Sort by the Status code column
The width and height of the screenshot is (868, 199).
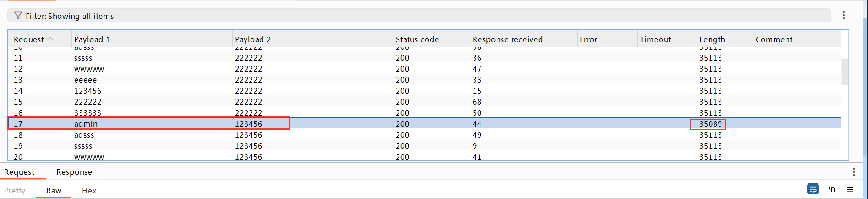click(x=417, y=39)
